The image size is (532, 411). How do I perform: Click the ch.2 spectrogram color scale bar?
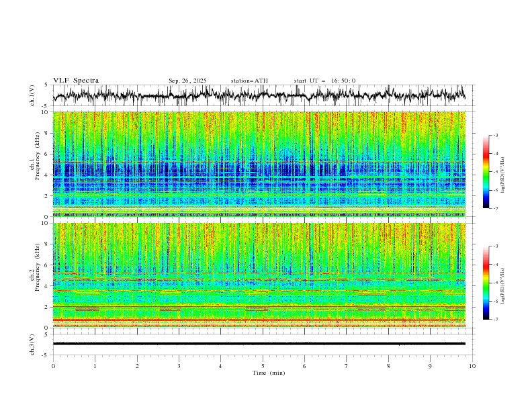(486, 283)
